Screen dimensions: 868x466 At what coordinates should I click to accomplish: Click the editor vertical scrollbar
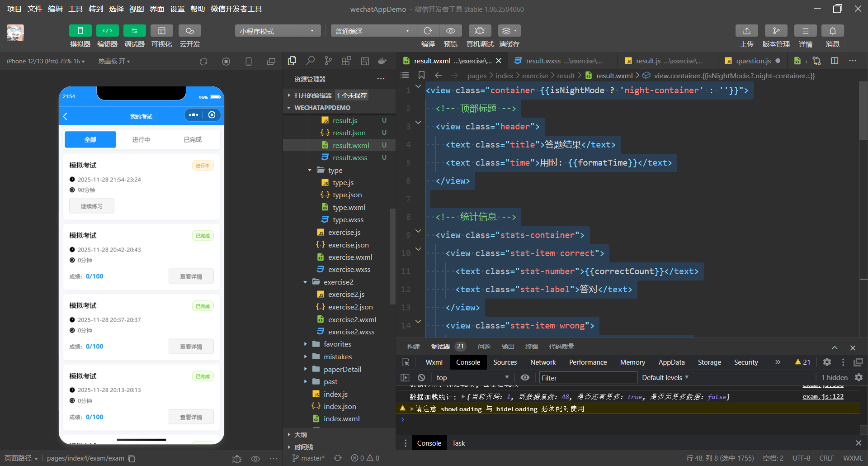[x=863, y=111]
